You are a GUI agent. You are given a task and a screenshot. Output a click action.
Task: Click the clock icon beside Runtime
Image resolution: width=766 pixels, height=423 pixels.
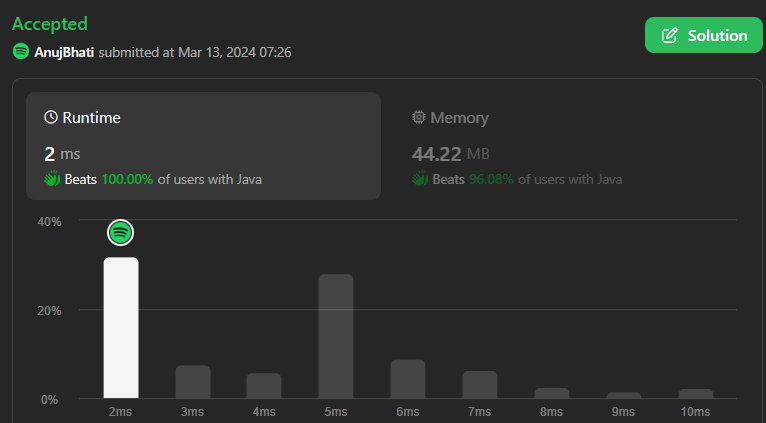pyautogui.click(x=51, y=117)
